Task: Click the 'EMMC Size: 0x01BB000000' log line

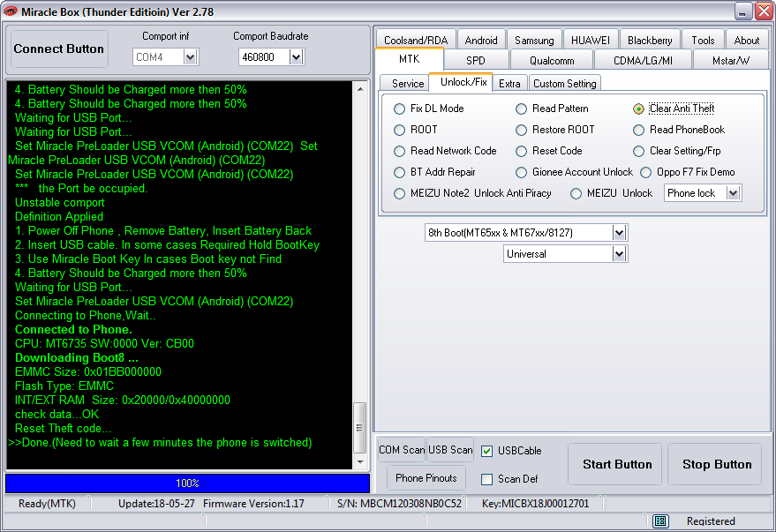Action: tap(88, 371)
